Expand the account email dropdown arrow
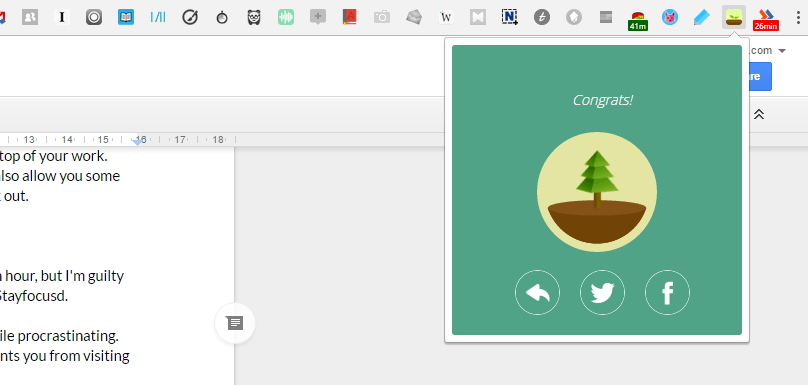 pos(782,51)
